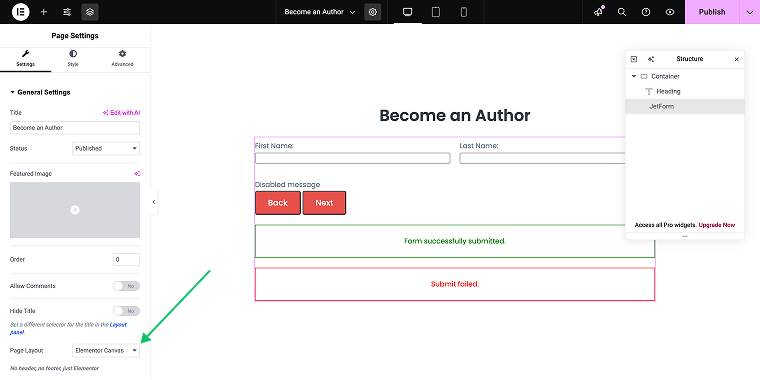Viewport: 760px width, 380px height.
Task: Switch to tablet preview mode
Action: pos(436,12)
